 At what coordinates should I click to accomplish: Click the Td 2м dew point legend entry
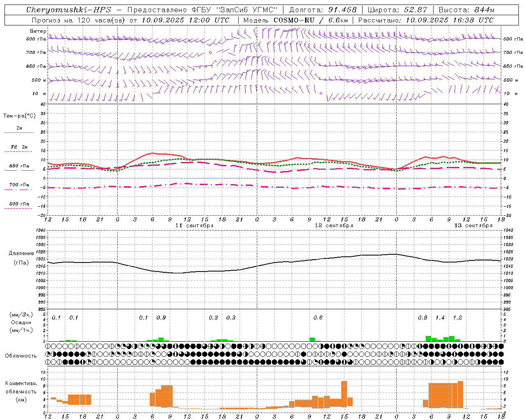click(19, 147)
